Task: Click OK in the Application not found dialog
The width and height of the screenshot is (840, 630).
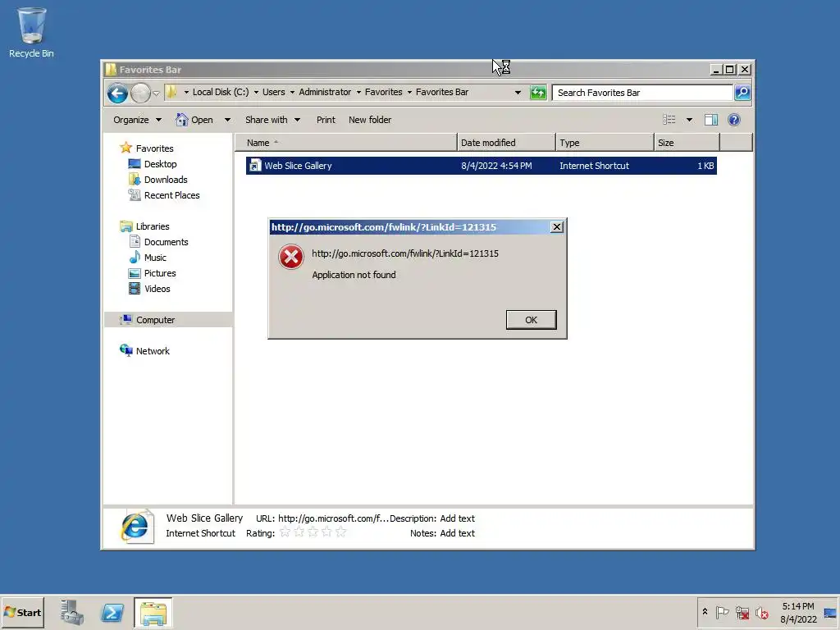Action: (531, 320)
